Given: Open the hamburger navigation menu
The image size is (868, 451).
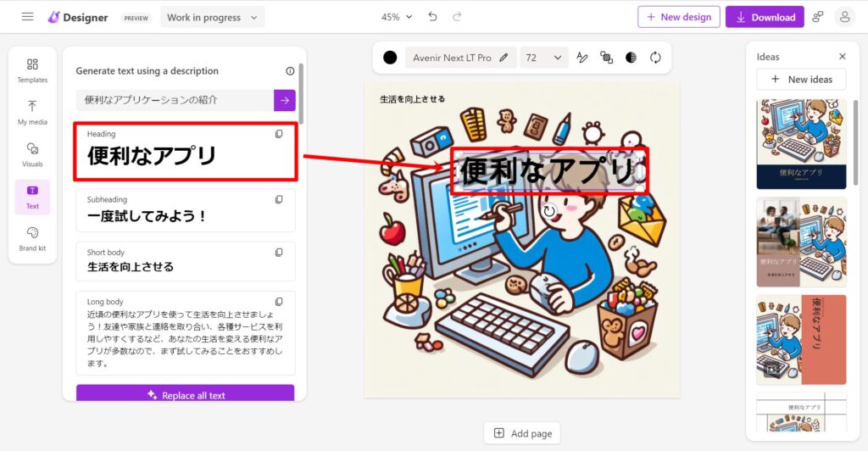Looking at the screenshot, I should pyautogui.click(x=27, y=17).
